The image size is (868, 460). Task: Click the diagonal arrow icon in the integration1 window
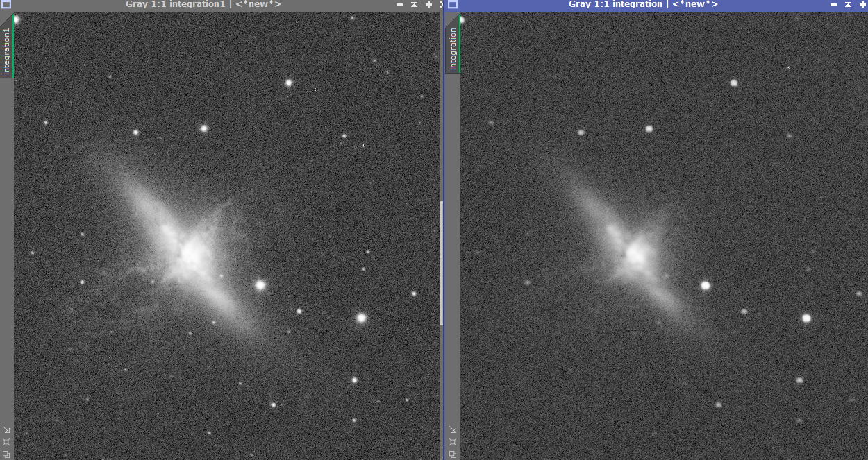click(x=6, y=429)
